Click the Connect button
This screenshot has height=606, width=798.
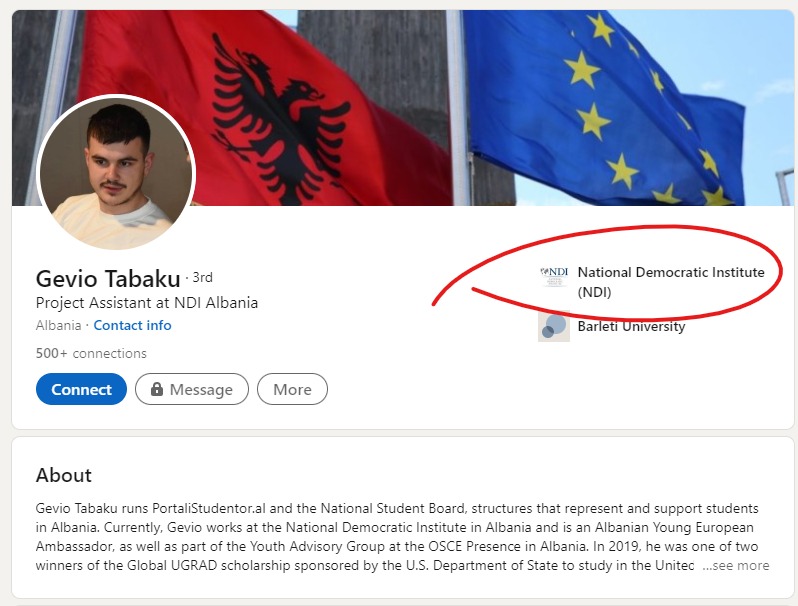click(81, 389)
